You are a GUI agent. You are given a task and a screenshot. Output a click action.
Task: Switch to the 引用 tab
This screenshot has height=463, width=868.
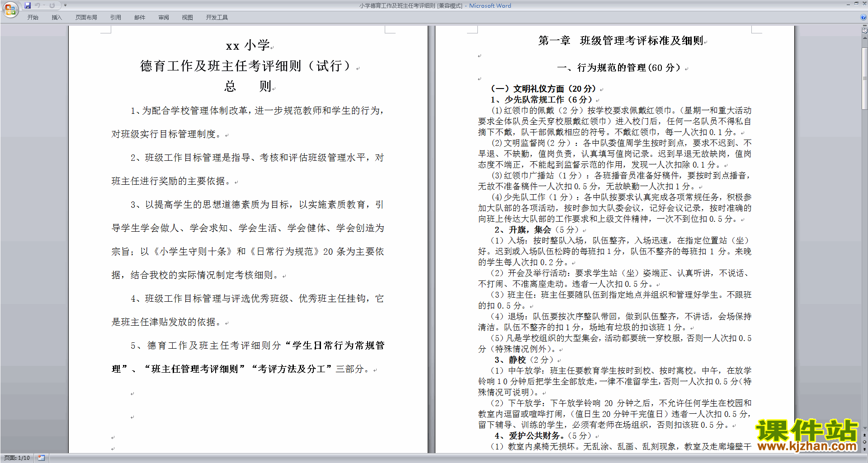116,17
